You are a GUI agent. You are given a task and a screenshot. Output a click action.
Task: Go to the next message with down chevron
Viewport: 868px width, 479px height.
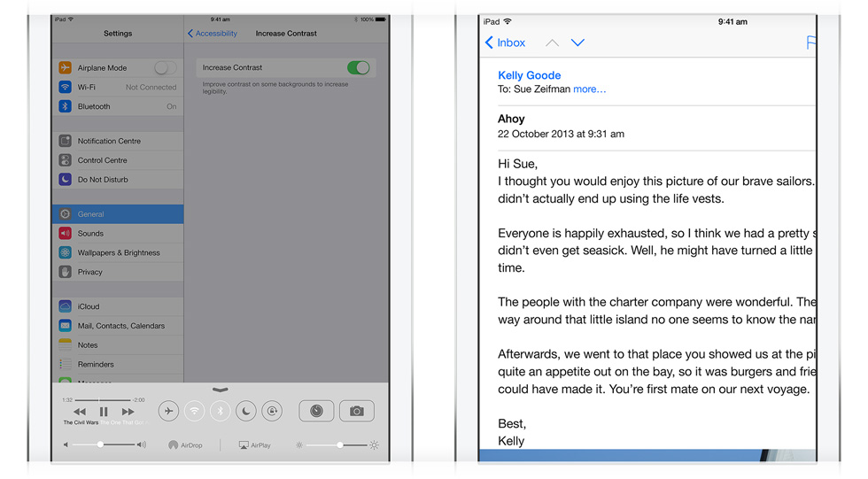click(577, 42)
